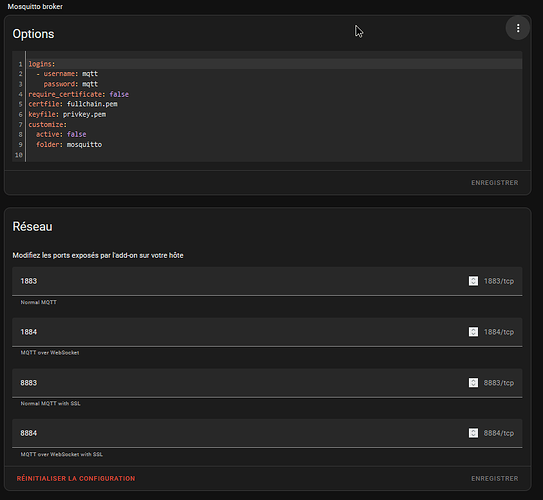
Task: Click the empty line 10 of the YAML editor
Action: 275,155
